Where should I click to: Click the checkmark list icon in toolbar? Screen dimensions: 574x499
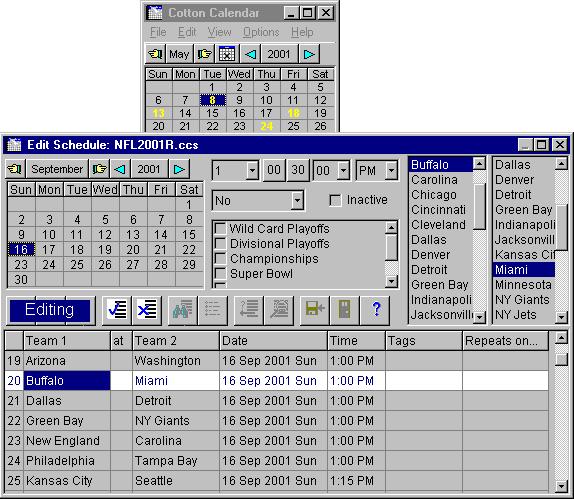(117, 310)
